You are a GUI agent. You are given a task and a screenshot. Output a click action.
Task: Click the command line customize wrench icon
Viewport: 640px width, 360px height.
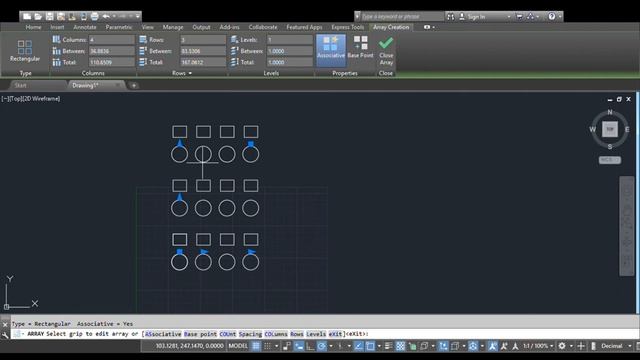(x=5, y=335)
